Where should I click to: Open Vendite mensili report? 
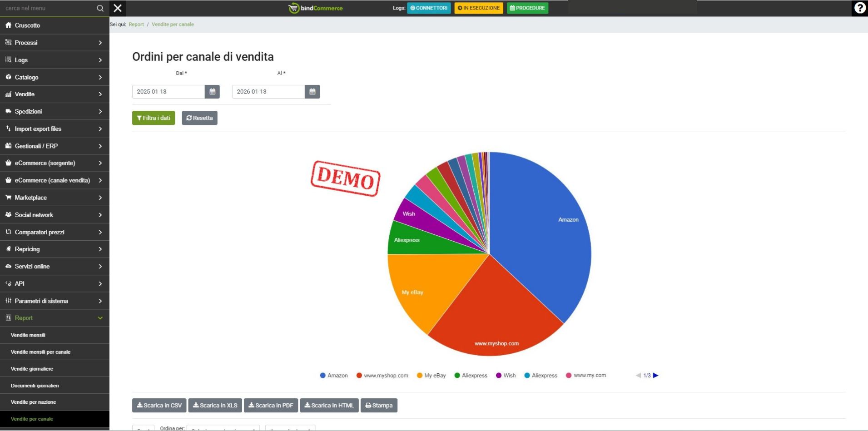28,335
